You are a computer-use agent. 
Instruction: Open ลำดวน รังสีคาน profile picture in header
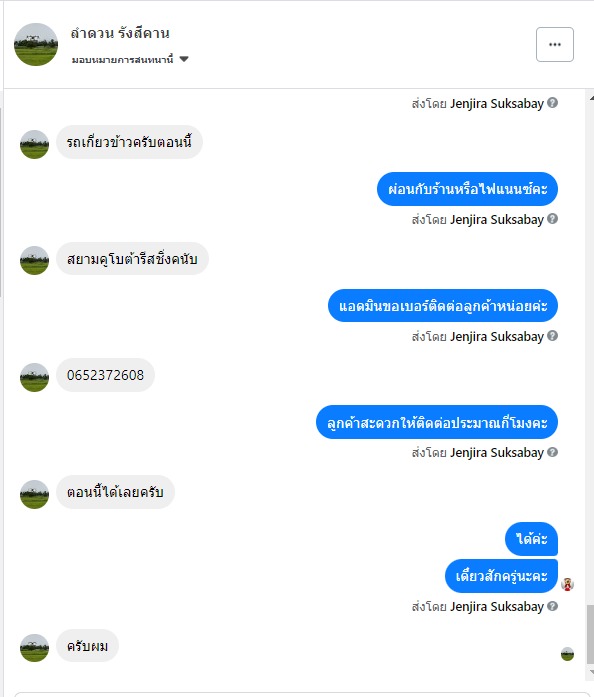[36, 44]
